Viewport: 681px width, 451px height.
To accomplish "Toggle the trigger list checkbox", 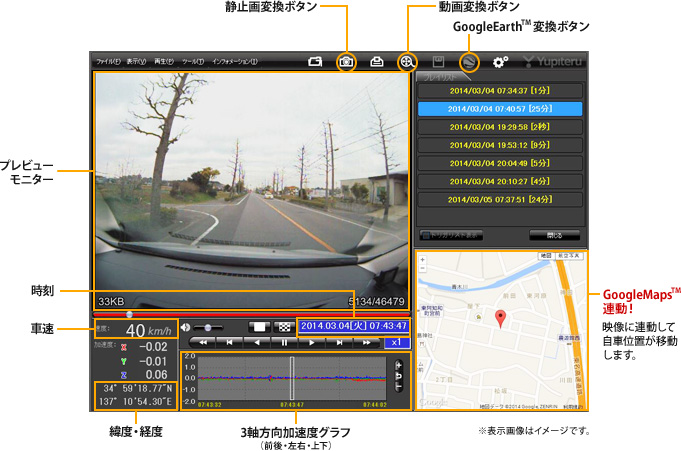I will 424,235.
